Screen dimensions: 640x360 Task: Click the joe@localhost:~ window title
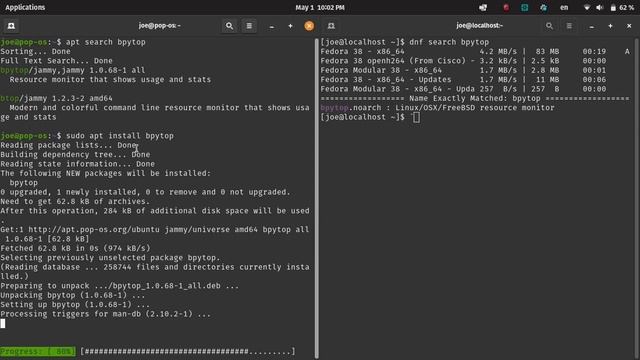pos(480,25)
